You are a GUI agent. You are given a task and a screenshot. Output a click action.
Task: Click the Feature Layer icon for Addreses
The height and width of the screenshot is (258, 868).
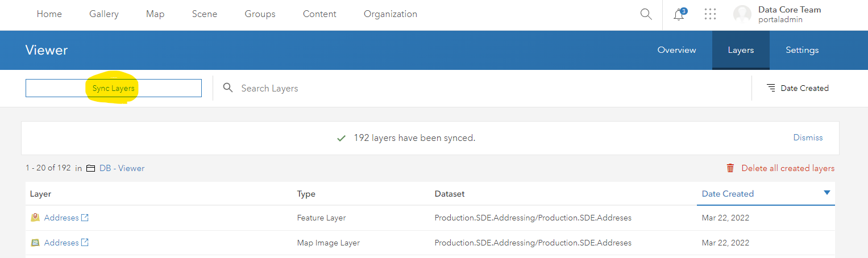(35, 218)
